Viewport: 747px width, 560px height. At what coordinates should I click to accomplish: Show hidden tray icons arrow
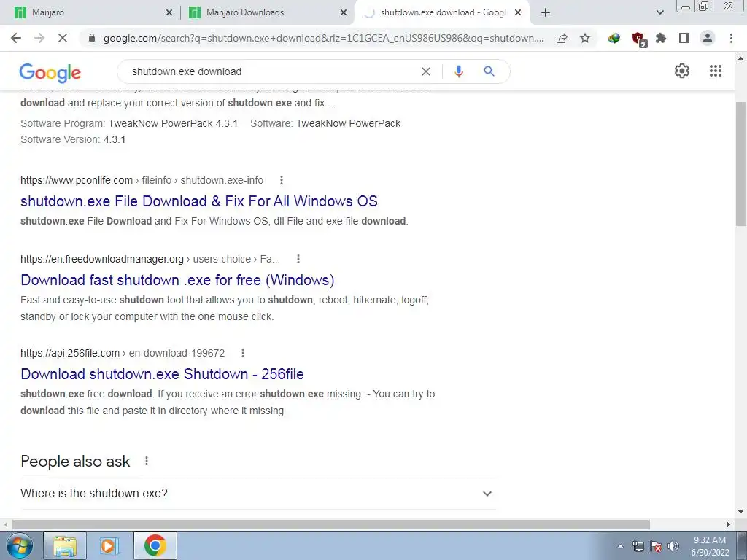620,546
